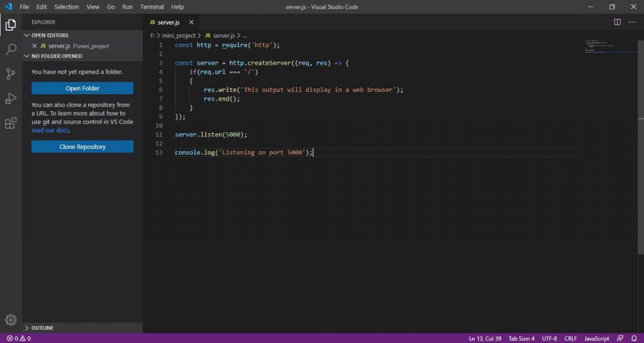Open the Manage gear menu
This screenshot has height=343, width=644.
[x=11, y=320]
